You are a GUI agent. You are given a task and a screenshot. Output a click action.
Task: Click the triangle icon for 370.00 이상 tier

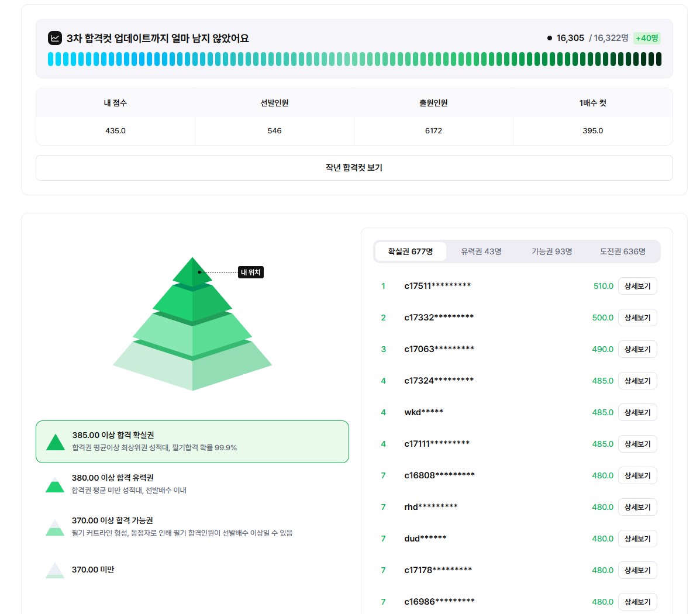point(55,527)
